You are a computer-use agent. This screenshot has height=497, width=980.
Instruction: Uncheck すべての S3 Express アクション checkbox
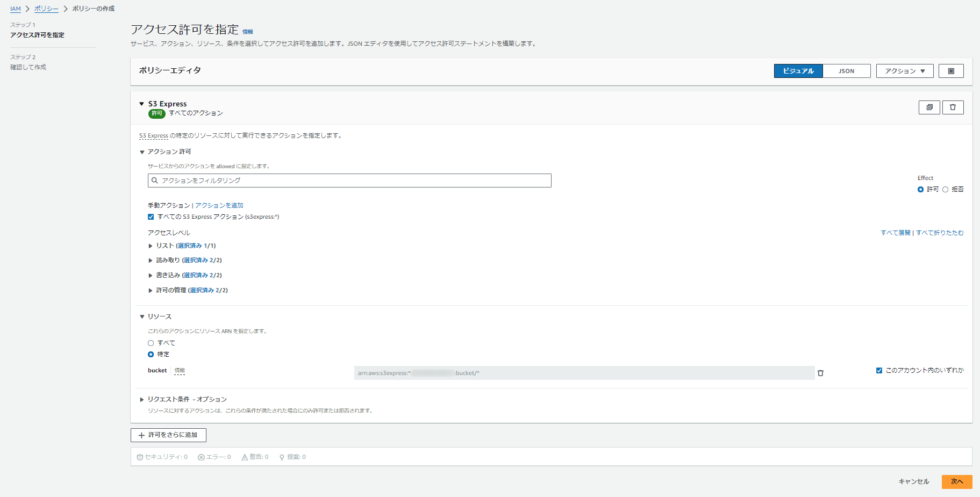coord(151,217)
